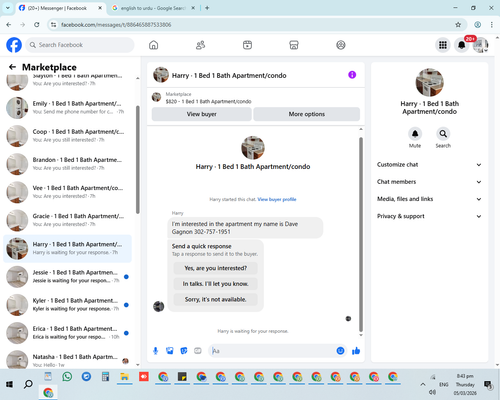
Task: Click the conversation list scrollbar
Action: point(138,159)
